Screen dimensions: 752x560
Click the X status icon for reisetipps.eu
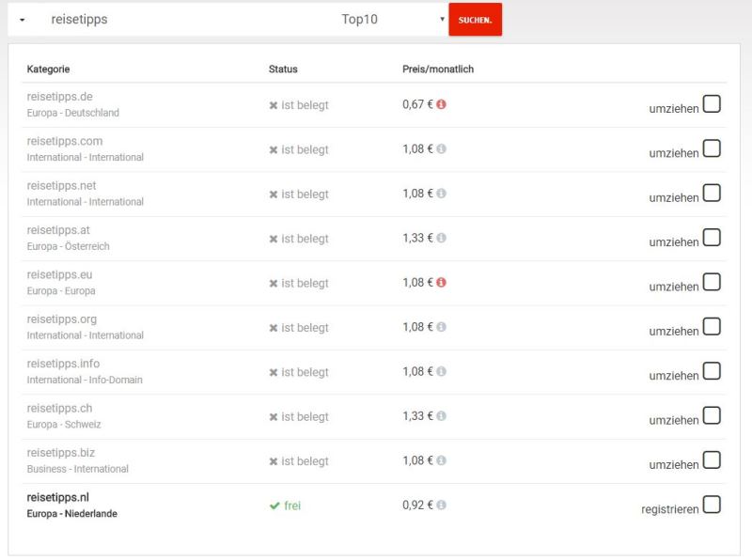(274, 284)
